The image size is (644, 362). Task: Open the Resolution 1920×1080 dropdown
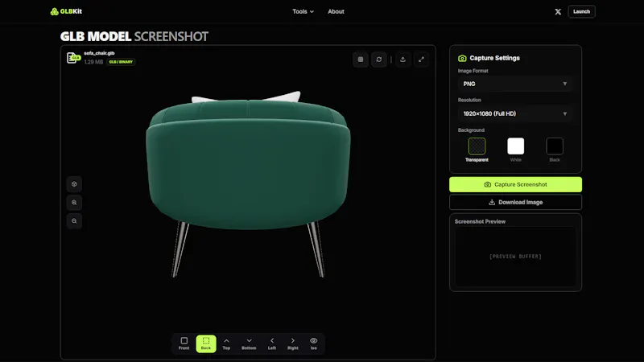point(515,113)
